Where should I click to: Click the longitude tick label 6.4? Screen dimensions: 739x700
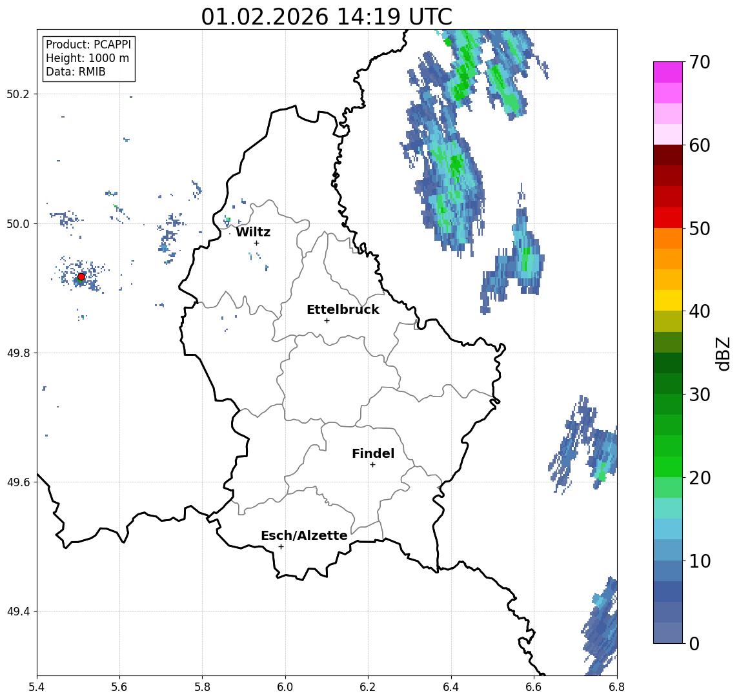451,687
